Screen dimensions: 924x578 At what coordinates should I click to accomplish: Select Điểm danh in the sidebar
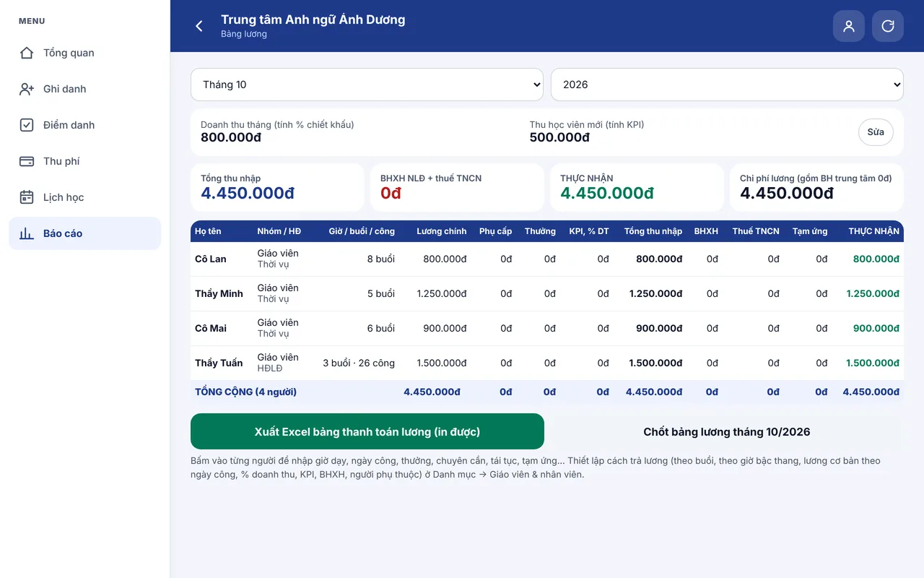[84, 125]
